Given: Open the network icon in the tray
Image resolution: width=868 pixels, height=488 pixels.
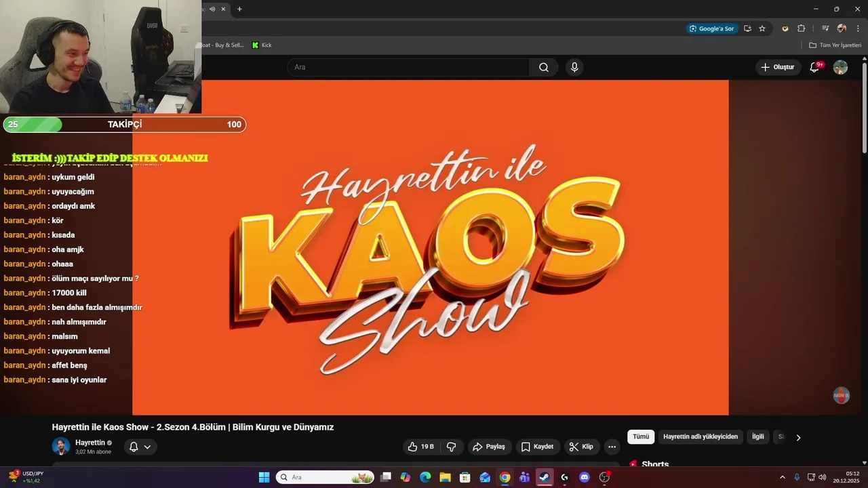Looking at the screenshot, I should (811, 477).
